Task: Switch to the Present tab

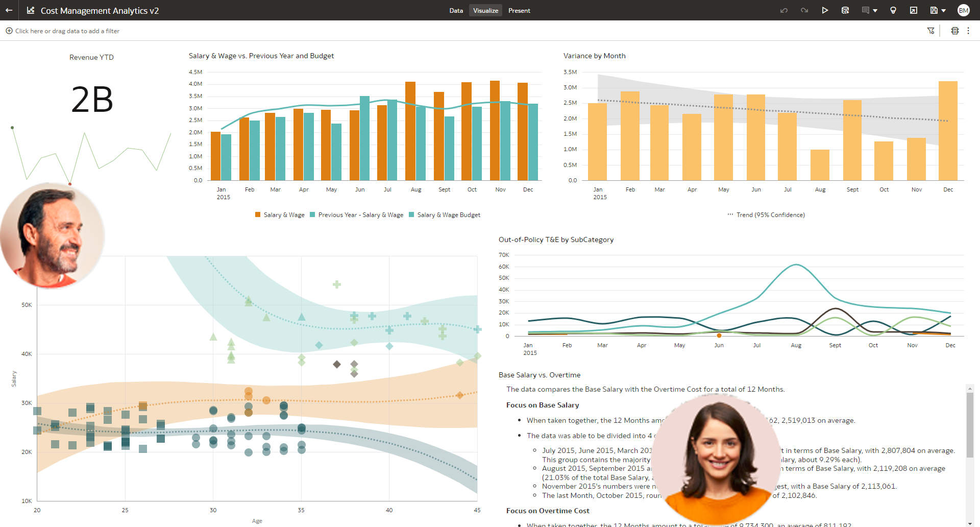Action: pos(519,10)
